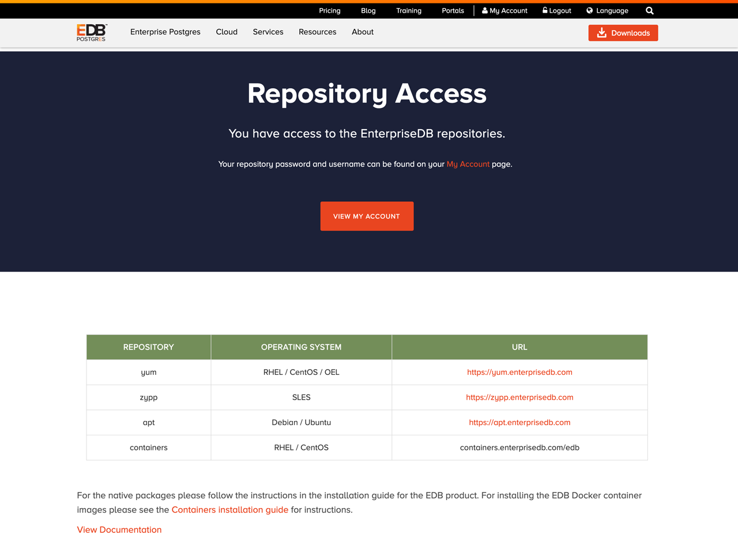The image size is (738, 560).
Task: Expand the Enterprise Postgres menu
Action: point(165,32)
